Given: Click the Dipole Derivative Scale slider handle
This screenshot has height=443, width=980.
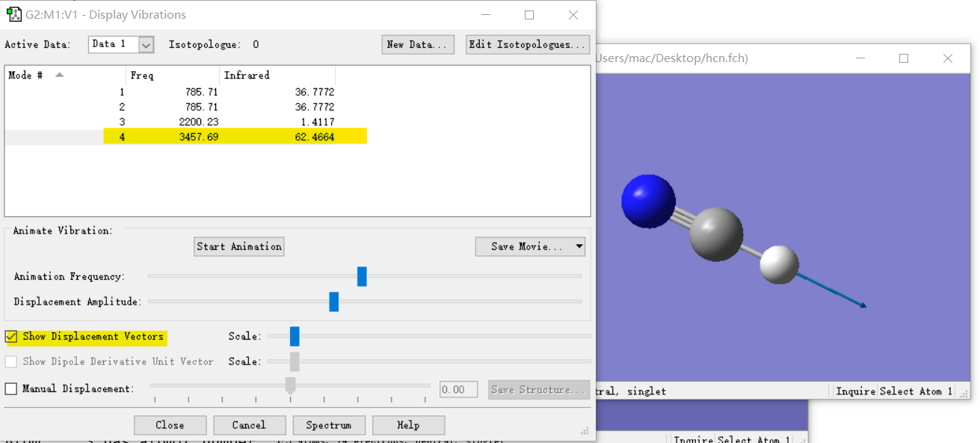Looking at the screenshot, I should [295, 361].
